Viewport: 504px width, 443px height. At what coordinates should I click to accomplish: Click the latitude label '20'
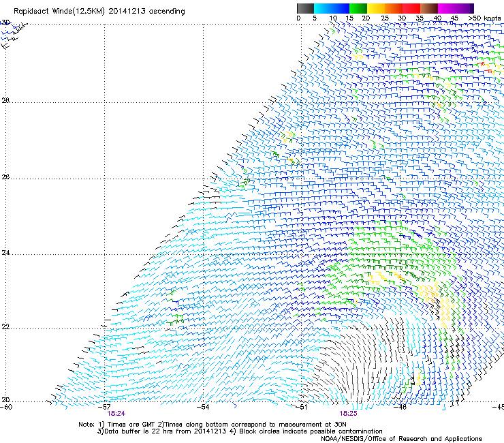[x=5, y=400]
